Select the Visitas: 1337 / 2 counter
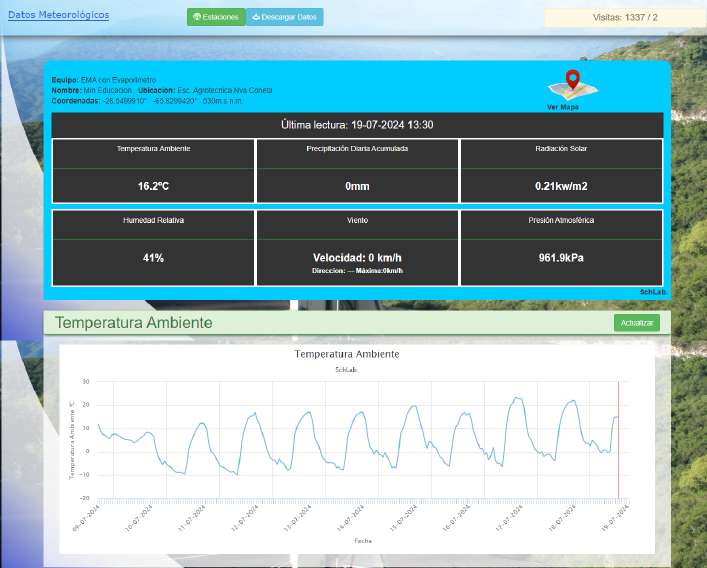 coord(625,18)
